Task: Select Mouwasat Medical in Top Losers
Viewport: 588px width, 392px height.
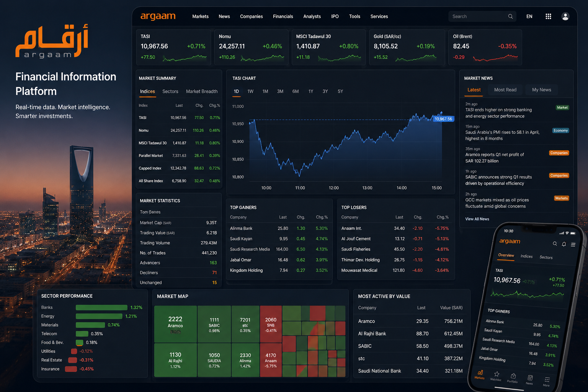Action: pyautogui.click(x=395, y=270)
